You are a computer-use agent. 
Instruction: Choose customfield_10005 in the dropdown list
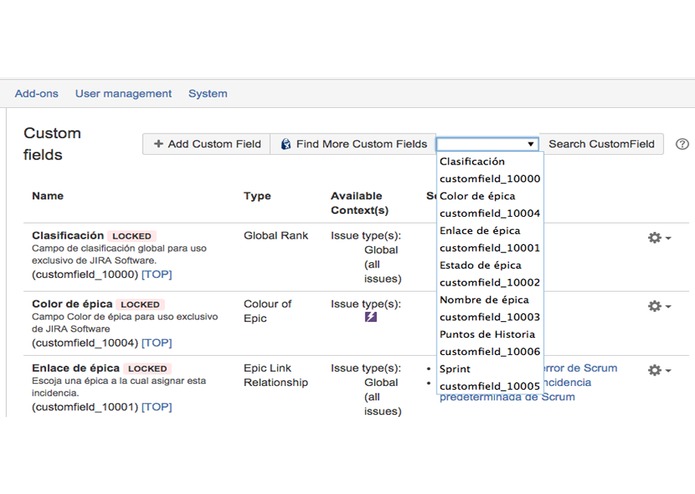click(490, 386)
